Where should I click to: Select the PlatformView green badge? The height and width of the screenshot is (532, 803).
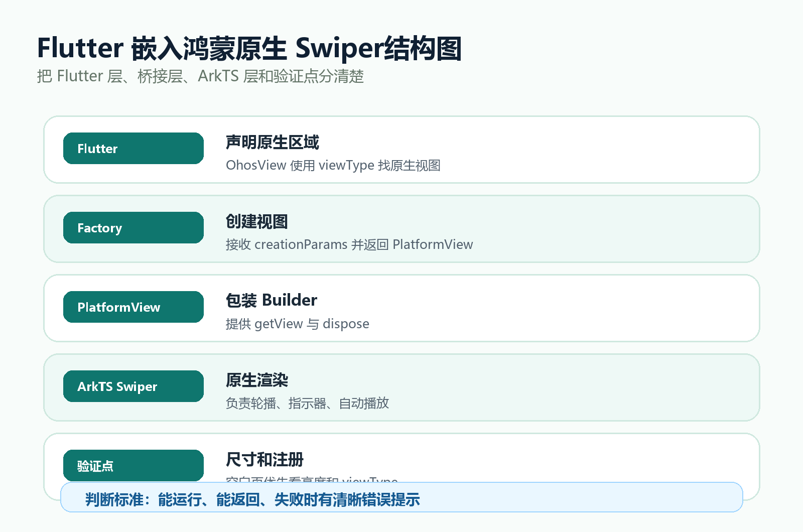click(133, 307)
